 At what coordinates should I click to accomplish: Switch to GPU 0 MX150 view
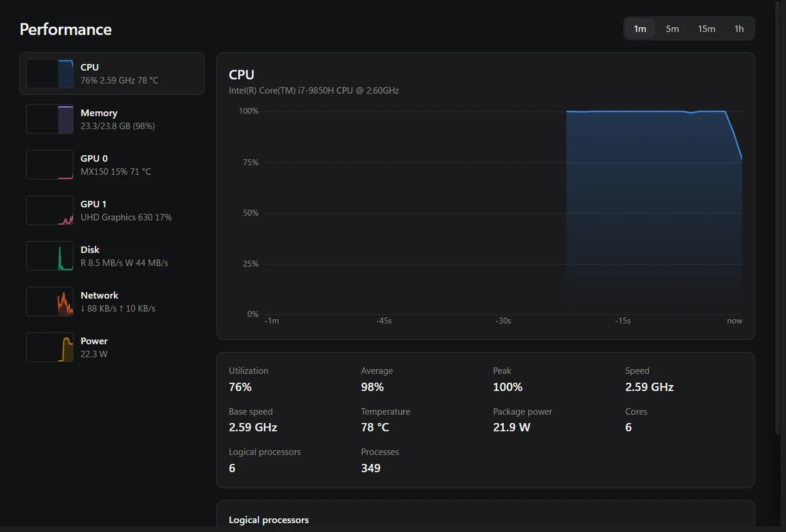(x=112, y=164)
